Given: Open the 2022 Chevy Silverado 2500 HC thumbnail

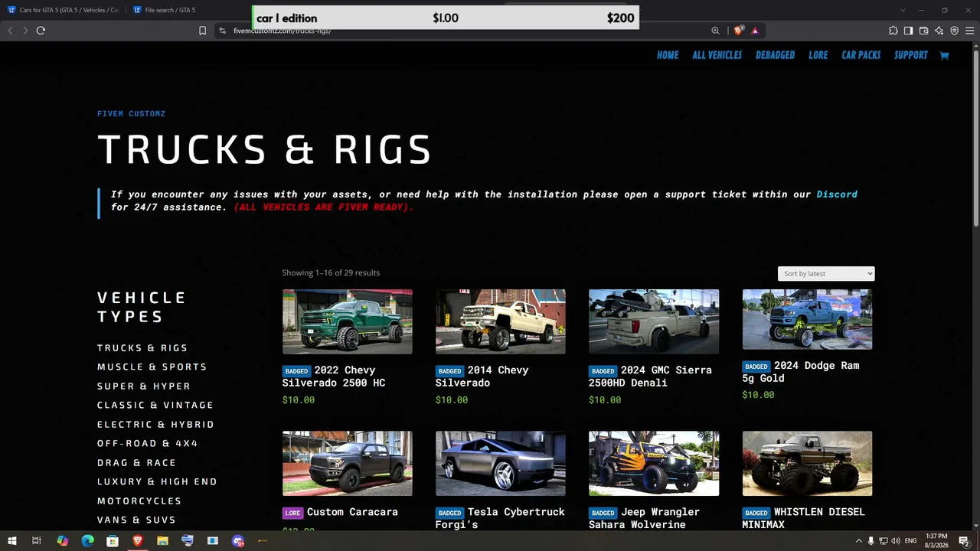Looking at the screenshot, I should [348, 321].
